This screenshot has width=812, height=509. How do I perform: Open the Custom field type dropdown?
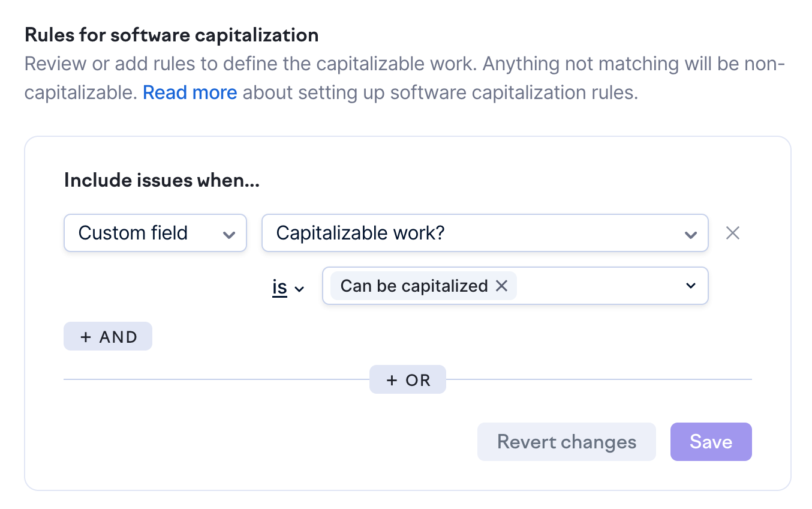point(155,233)
